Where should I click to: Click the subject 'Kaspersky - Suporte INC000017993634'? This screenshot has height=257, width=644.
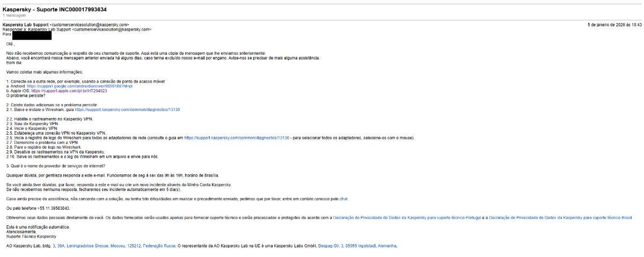point(54,10)
